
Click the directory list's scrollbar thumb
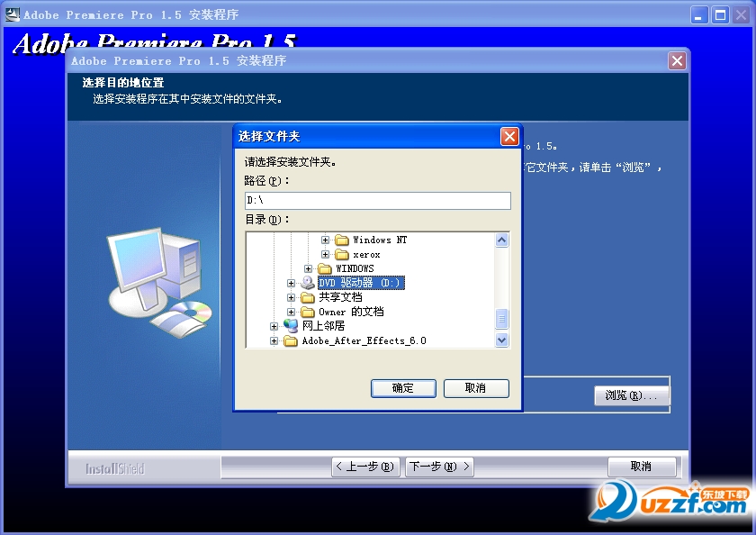point(501,319)
